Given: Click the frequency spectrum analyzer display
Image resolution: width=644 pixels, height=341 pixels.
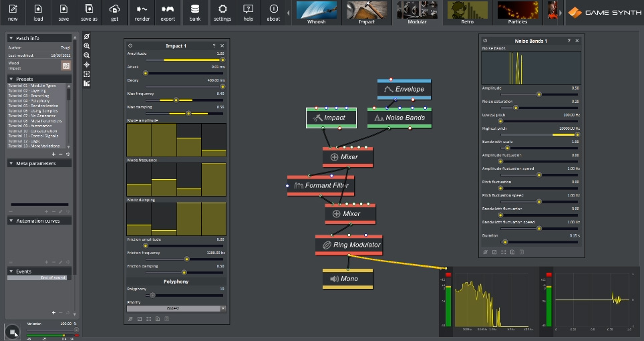Looking at the screenshot, I should 492,300.
